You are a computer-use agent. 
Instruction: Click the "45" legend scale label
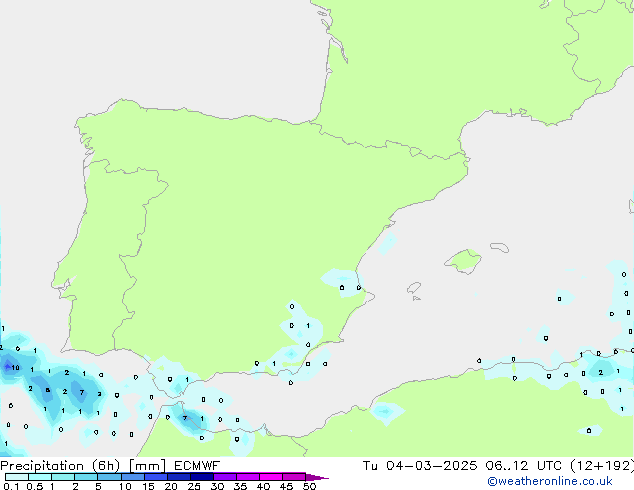point(286,486)
